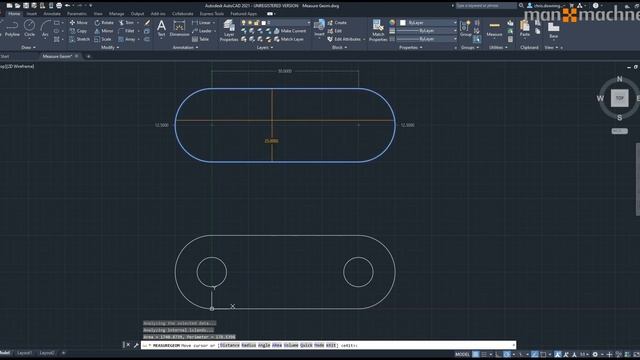
Task: Insert a Table from Annotation panel
Action: pos(200,39)
